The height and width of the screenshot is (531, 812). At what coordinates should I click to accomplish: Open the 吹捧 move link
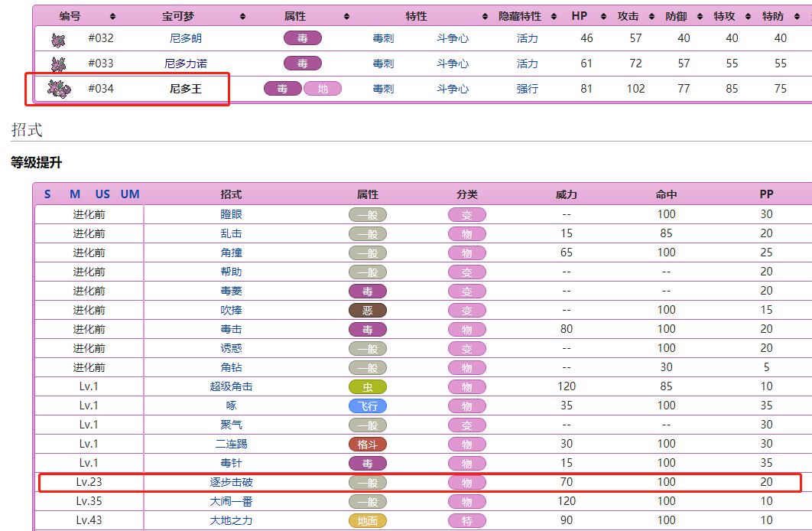point(231,311)
